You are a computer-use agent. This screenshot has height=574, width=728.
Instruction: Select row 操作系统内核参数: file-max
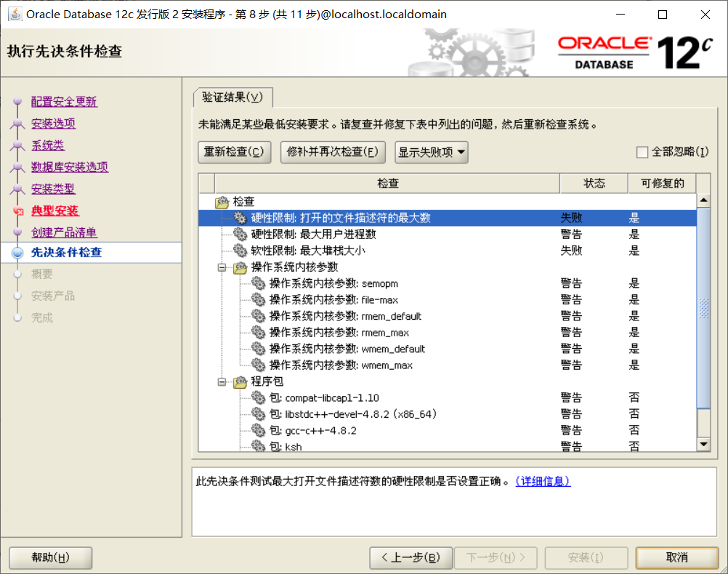[x=448, y=299]
